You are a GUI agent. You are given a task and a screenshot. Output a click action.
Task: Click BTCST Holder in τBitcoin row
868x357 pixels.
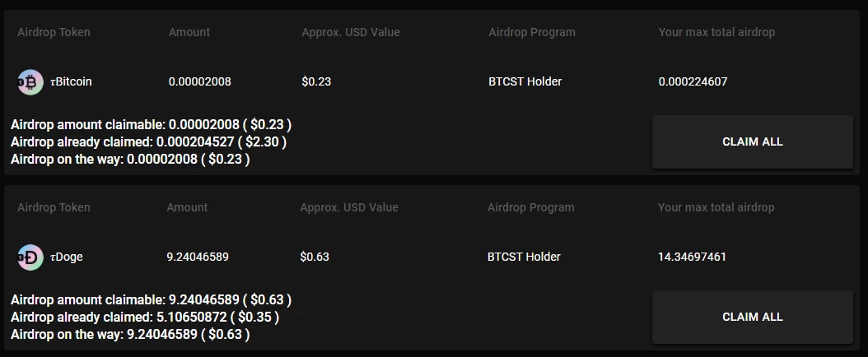(525, 81)
